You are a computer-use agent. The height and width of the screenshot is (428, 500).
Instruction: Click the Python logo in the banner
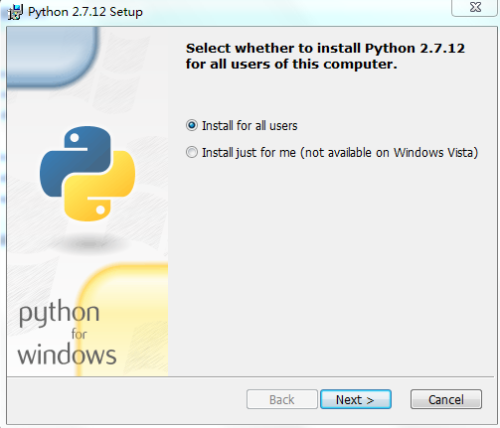click(87, 173)
